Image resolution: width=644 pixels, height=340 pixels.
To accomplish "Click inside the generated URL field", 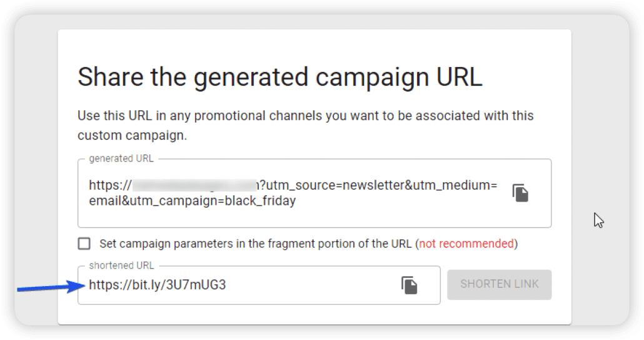I will click(314, 193).
